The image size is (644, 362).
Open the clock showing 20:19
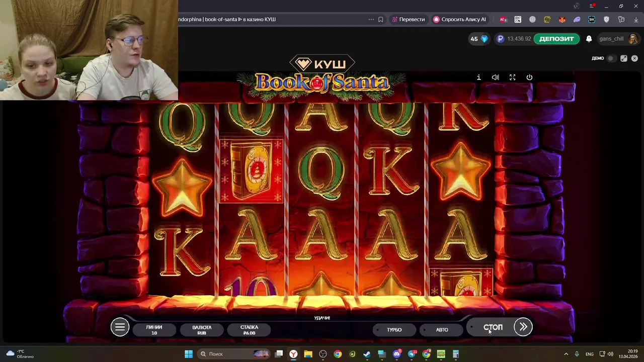628,354
